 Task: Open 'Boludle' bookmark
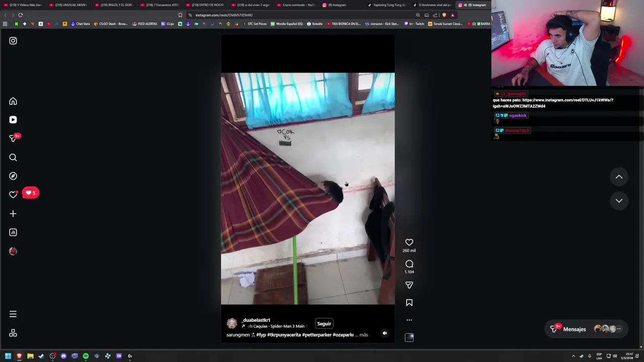point(314,24)
